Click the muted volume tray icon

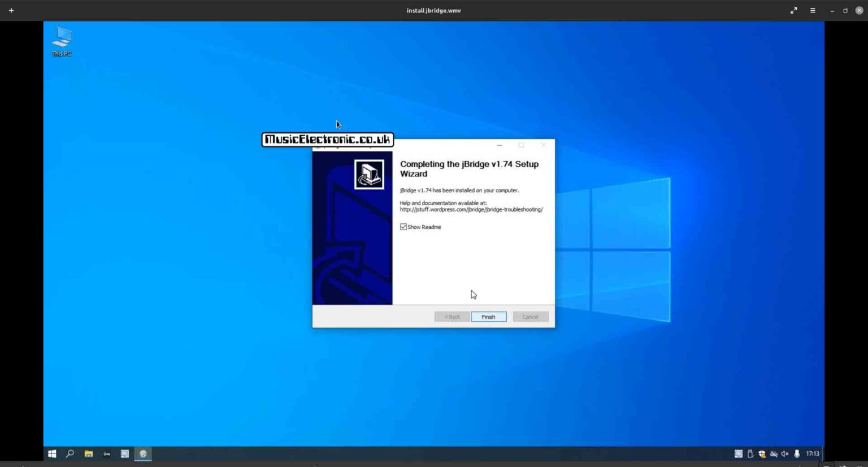tap(785, 453)
